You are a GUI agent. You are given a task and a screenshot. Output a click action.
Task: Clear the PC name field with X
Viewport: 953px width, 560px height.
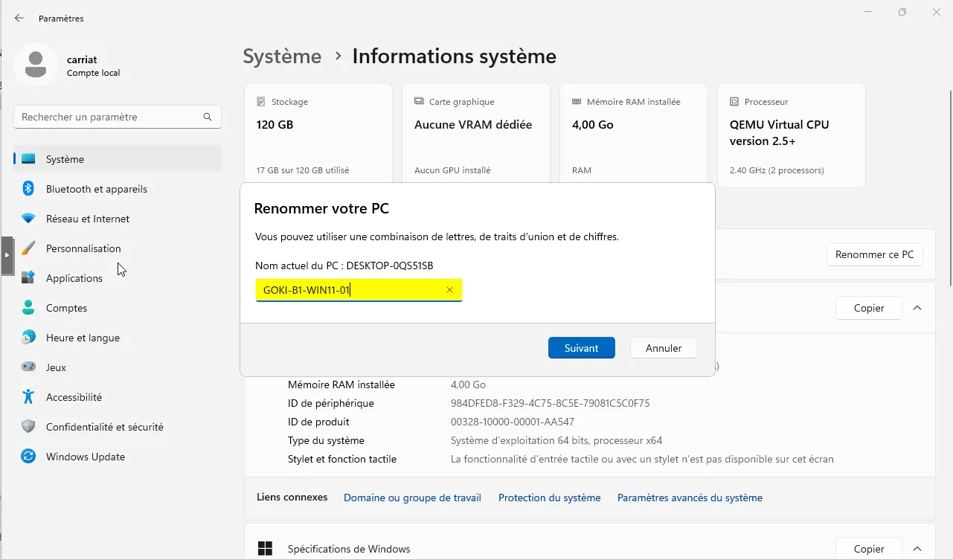point(449,290)
